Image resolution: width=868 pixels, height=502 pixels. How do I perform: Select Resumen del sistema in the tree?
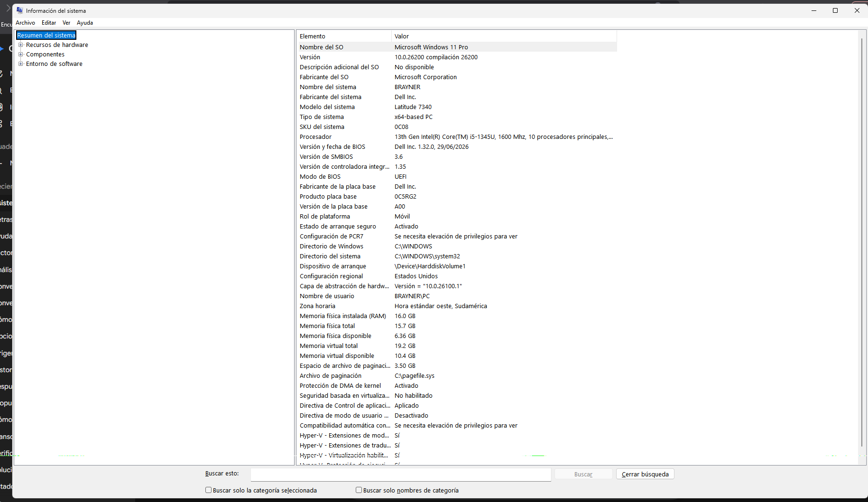point(46,36)
